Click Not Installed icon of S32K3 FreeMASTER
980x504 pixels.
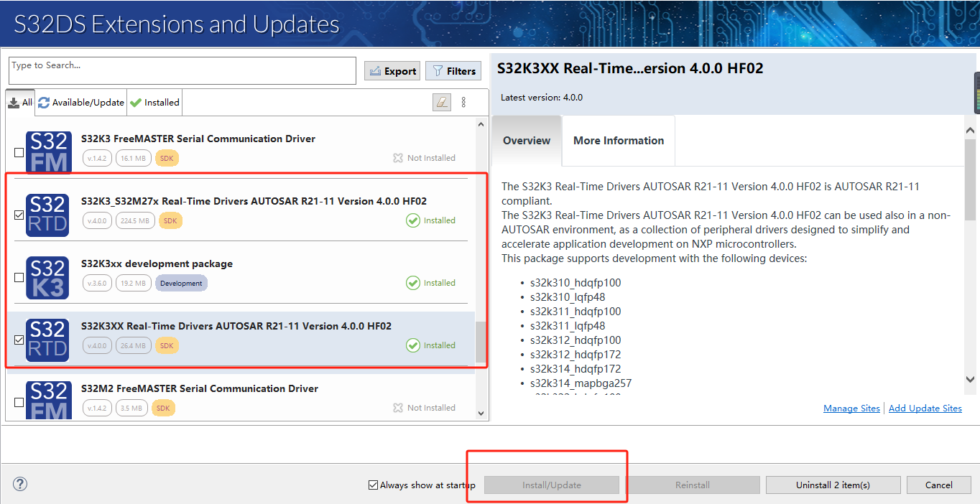[x=398, y=158]
